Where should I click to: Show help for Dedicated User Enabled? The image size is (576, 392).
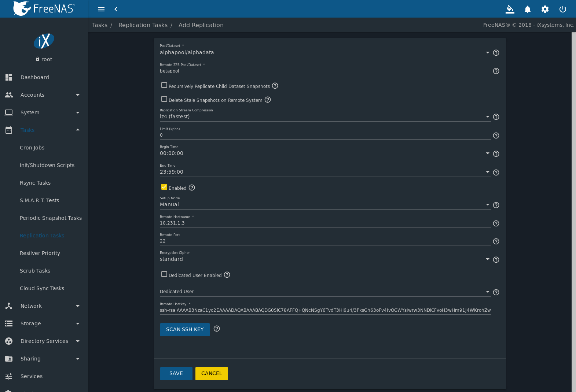pyautogui.click(x=227, y=275)
